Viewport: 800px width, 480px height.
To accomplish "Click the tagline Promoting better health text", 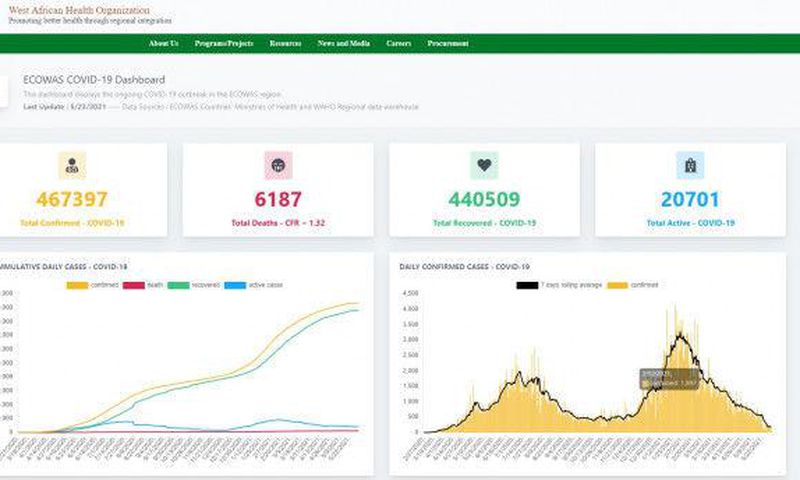I will pyautogui.click(x=90, y=21).
